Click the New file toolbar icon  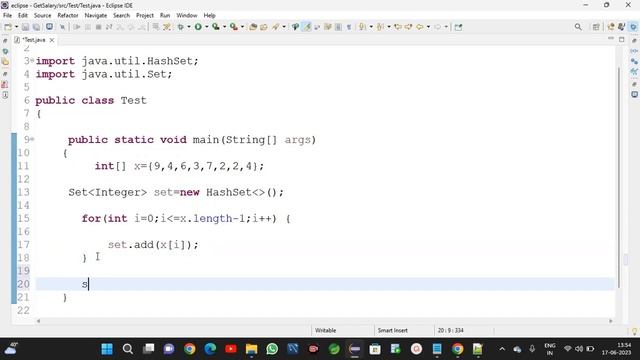click(x=7, y=27)
